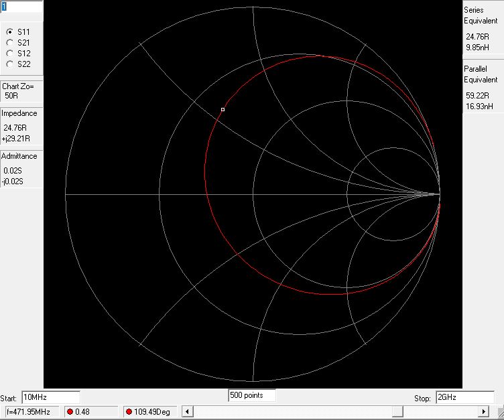Click the 24.76R impedance resistance value

15,127
